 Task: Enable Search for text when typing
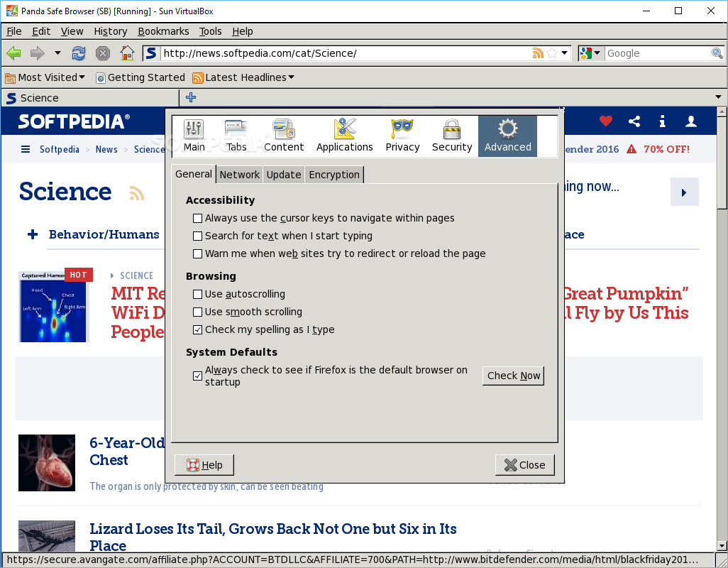click(197, 236)
